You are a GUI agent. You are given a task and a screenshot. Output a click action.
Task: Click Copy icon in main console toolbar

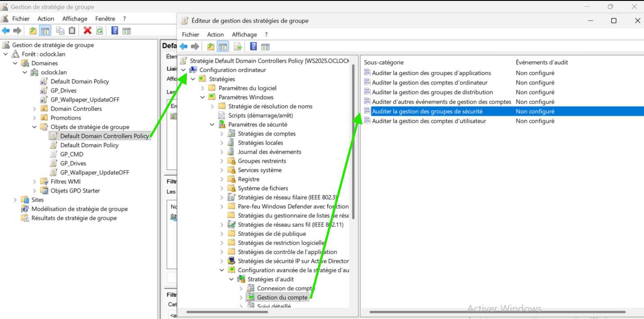point(60,31)
